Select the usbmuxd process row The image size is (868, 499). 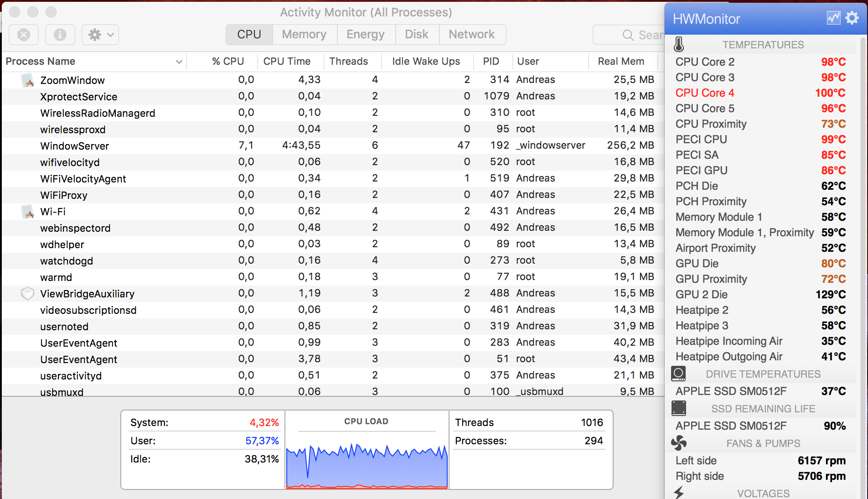point(333,390)
